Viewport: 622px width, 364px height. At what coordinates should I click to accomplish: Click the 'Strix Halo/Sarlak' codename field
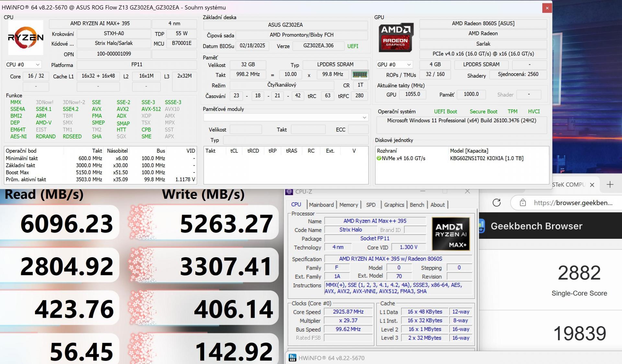click(114, 43)
